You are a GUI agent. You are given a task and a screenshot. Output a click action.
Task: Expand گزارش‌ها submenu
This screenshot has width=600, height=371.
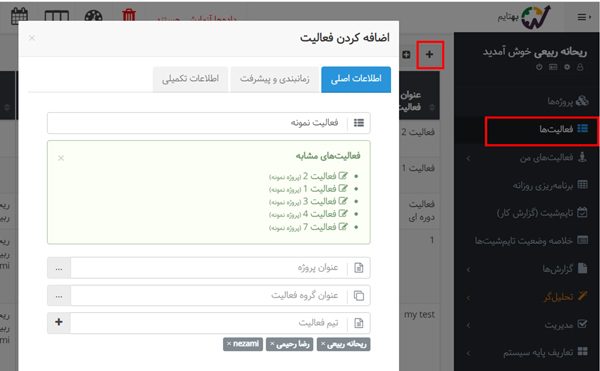(468, 270)
